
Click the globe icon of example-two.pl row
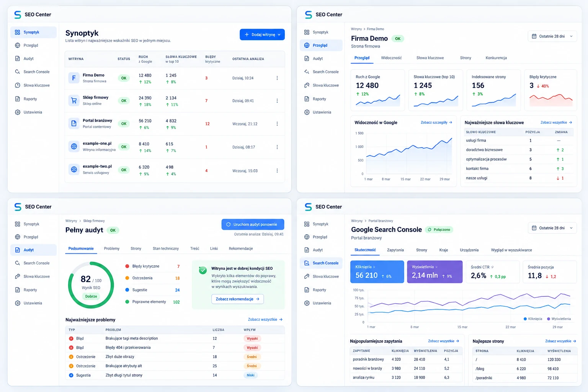[x=74, y=169]
